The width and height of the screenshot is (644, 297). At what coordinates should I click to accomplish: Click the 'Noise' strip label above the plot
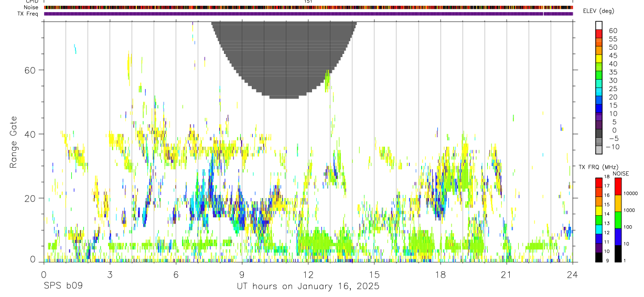pyautogui.click(x=31, y=7)
